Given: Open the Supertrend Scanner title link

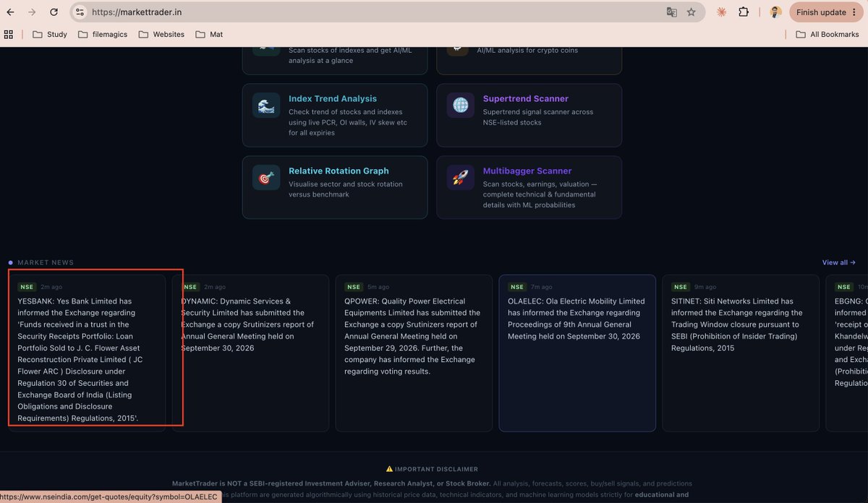Looking at the screenshot, I should click(526, 99).
